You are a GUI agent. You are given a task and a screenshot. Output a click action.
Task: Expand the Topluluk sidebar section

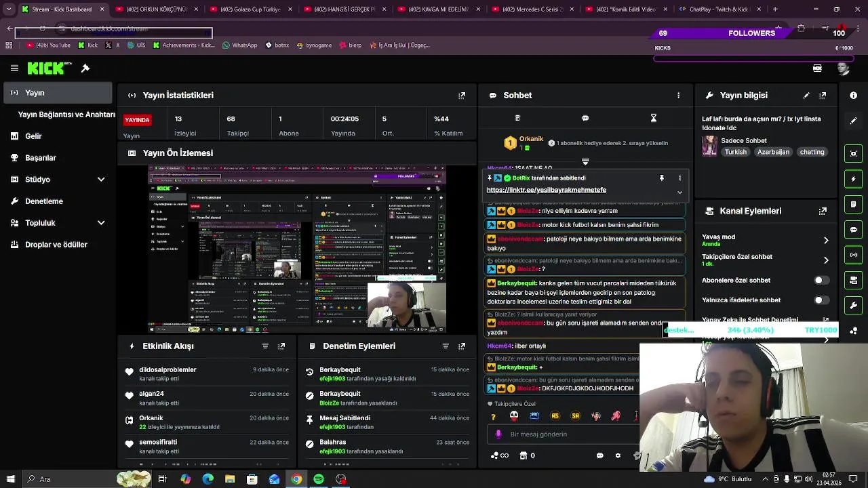point(101,223)
